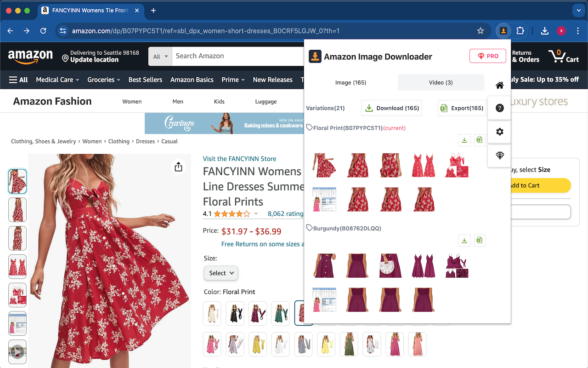Open the Kids section in Amazon Fashion

[219, 102]
